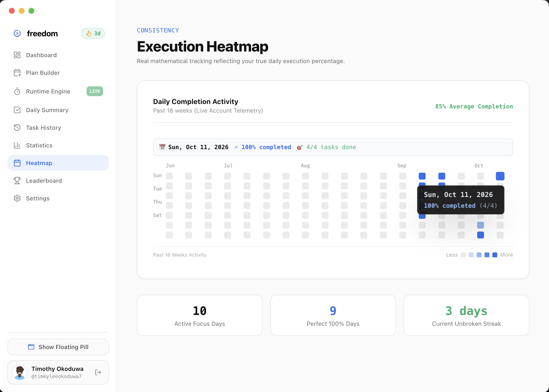Click the light-blue heatmap cell above the bottom blue cell

481,225
